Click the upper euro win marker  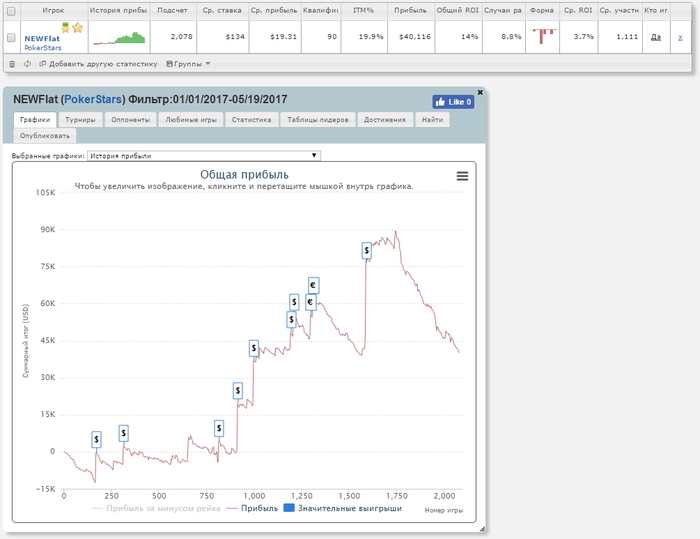(x=313, y=285)
